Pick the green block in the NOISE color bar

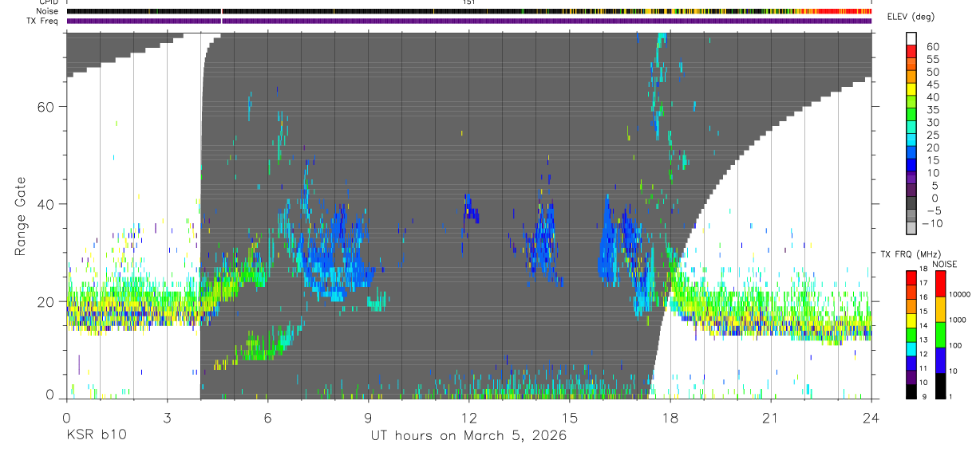[x=939, y=333]
